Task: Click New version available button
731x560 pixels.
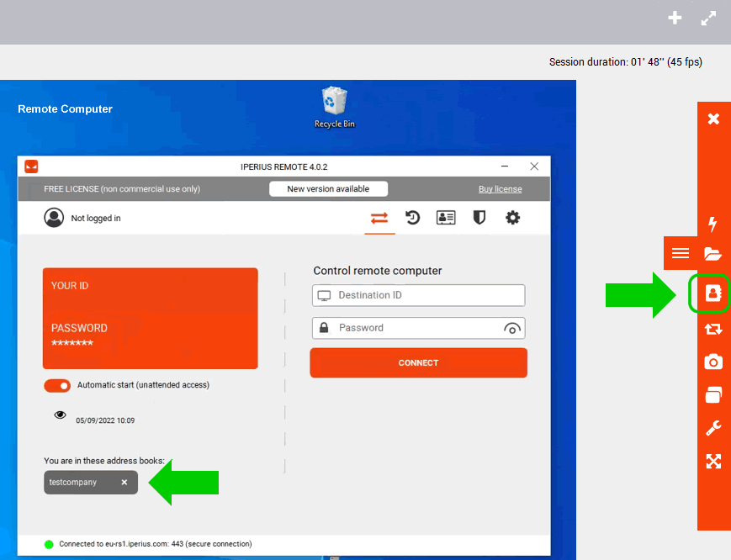Action: coord(328,188)
